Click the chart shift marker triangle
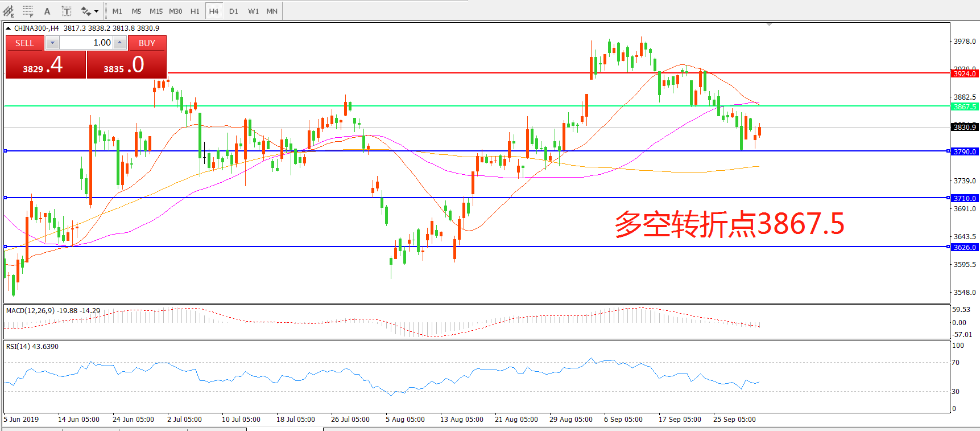980x431 pixels. coord(769,24)
